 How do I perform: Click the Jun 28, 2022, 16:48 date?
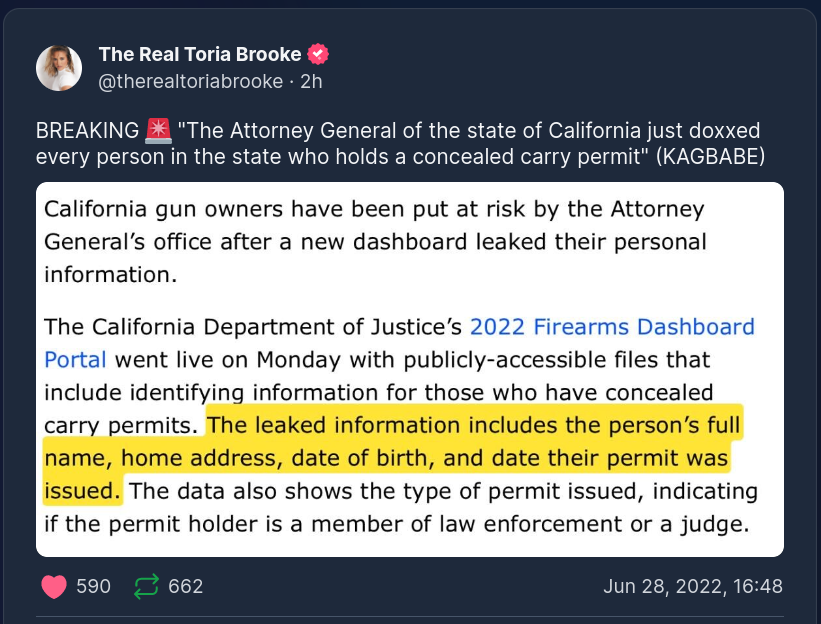tap(692, 586)
